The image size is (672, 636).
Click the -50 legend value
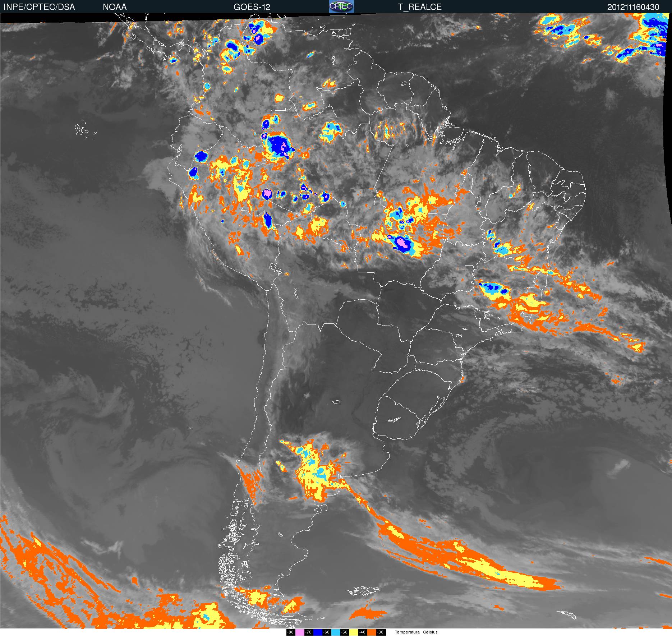[345, 632]
